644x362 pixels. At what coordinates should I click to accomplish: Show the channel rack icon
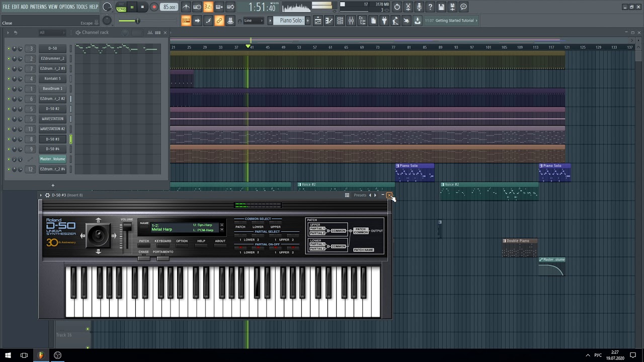(340, 21)
